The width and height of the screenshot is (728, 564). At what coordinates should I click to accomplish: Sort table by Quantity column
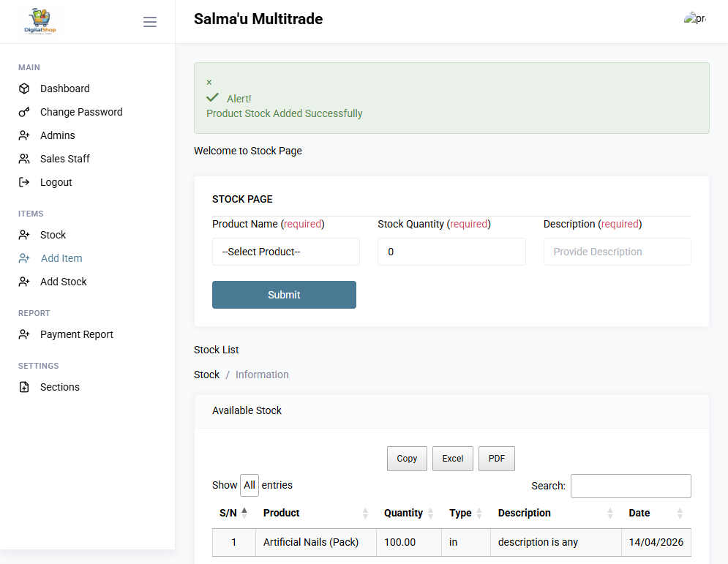pos(408,513)
